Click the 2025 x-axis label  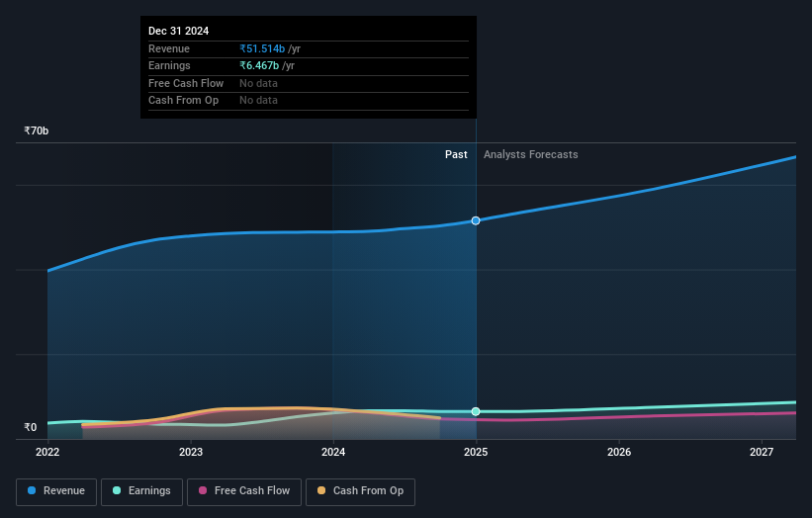coord(476,452)
